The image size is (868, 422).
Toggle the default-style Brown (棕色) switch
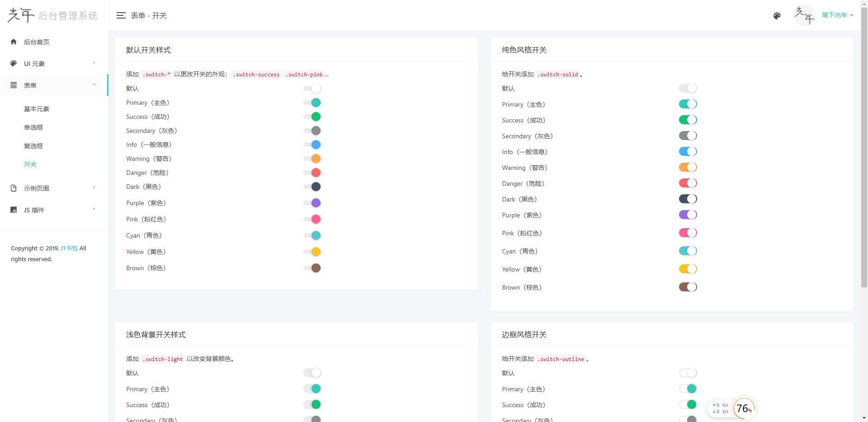pyautogui.click(x=312, y=268)
